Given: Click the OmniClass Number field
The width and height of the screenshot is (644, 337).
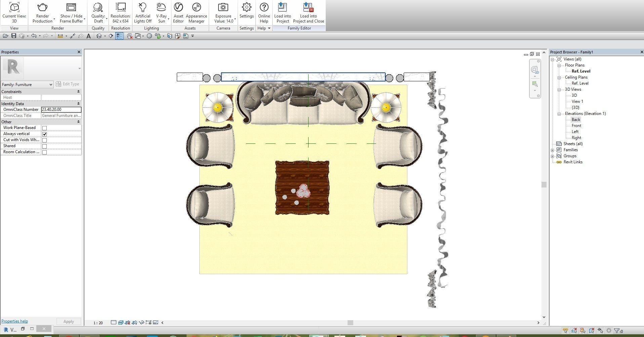Looking at the screenshot, I should tap(61, 110).
